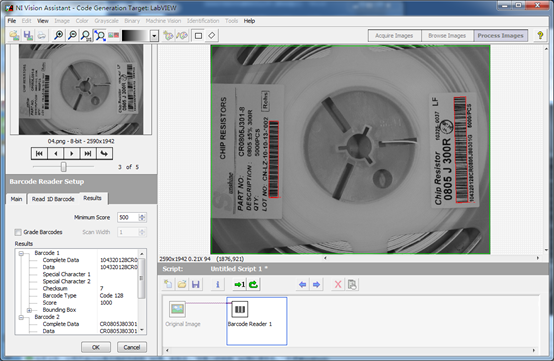Viewport: 554px width, 361px height.
Task: Click the Zoom Out magnifier icon
Action: pos(72,35)
